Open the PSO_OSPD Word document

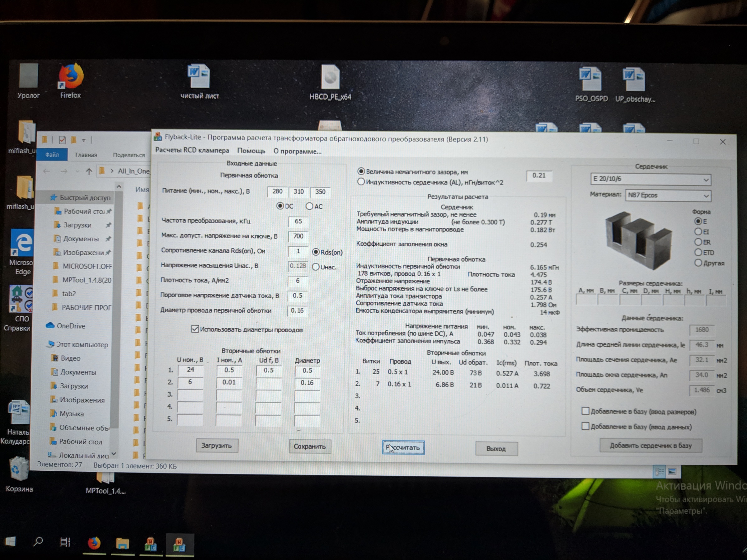591,84
